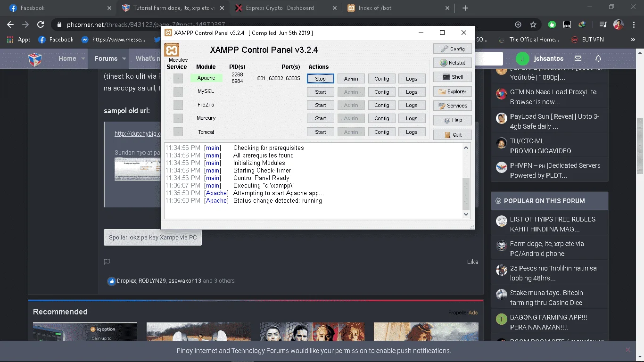Open the Forums menu item
Image resolution: width=644 pixels, height=362 pixels.
pos(106,58)
